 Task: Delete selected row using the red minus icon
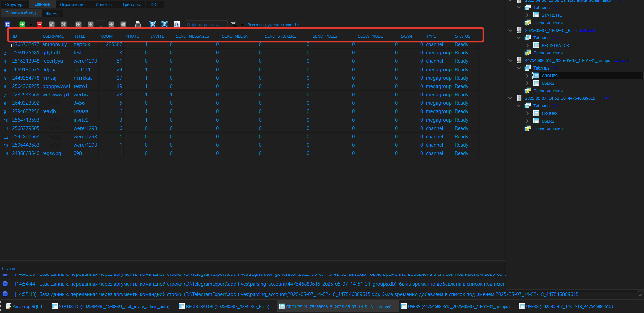[x=40, y=24]
